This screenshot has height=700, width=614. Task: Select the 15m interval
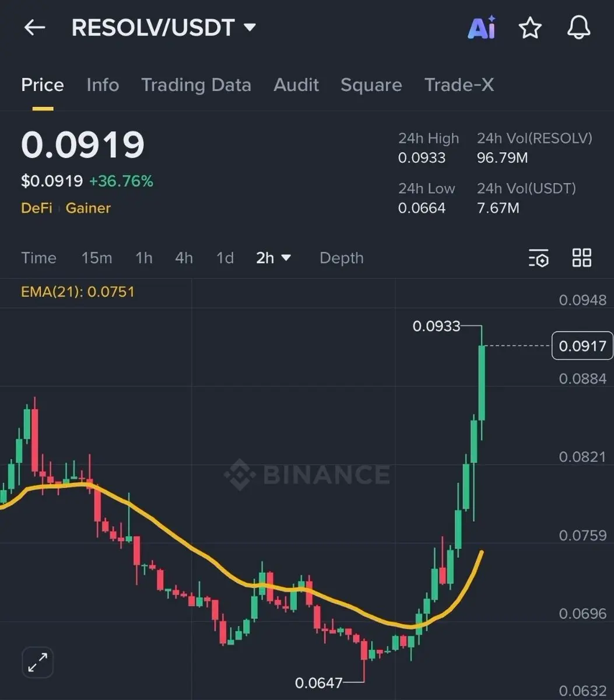coord(97,258)
